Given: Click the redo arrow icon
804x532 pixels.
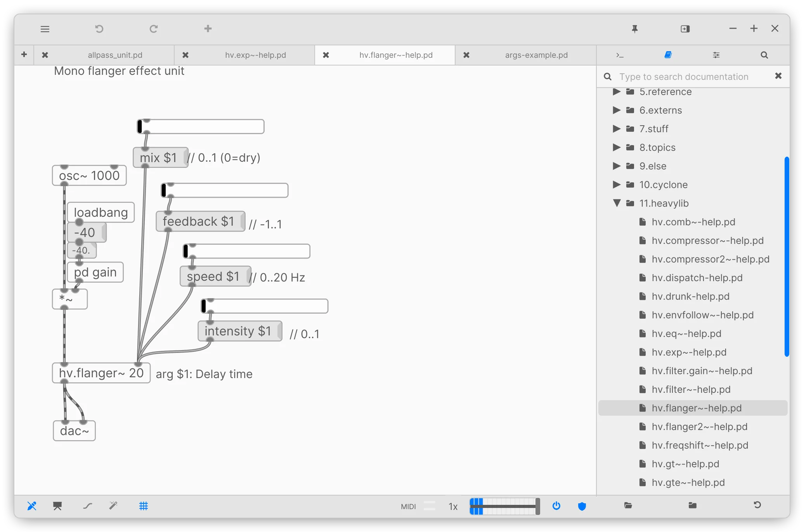Looking at the screenshot, I should point(154,29).
